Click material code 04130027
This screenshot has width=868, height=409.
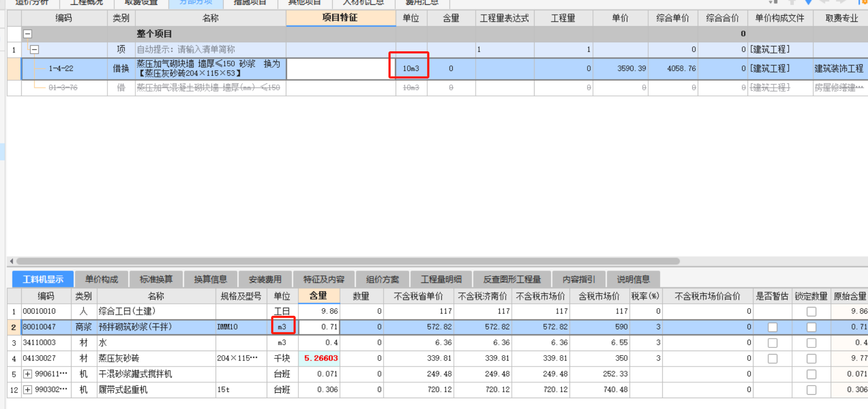[x=46, y=359]
